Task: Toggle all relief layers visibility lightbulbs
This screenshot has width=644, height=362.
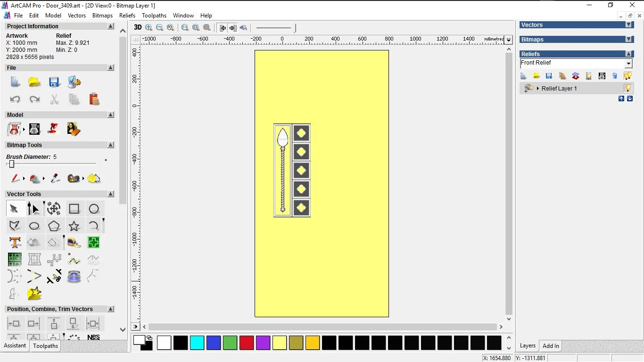Action: 627,76
